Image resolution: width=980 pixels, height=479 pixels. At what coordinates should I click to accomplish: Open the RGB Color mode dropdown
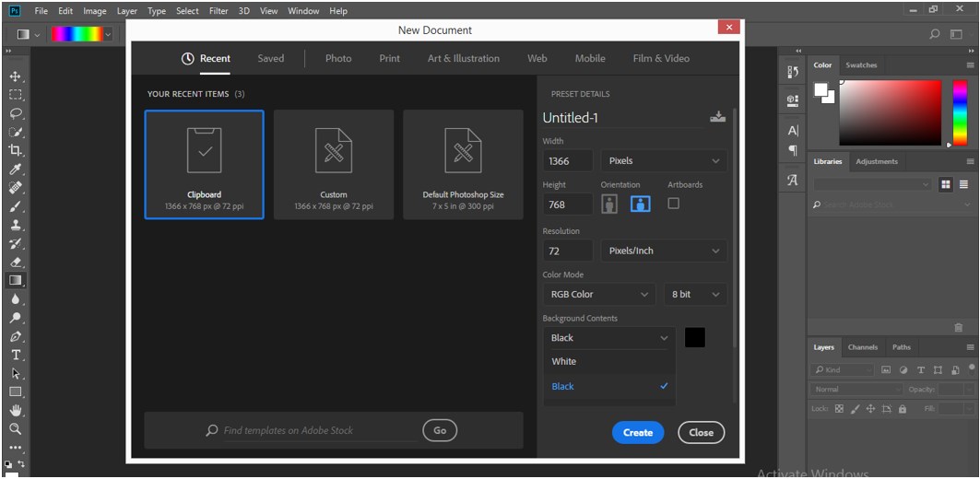(x=598, y=295)
